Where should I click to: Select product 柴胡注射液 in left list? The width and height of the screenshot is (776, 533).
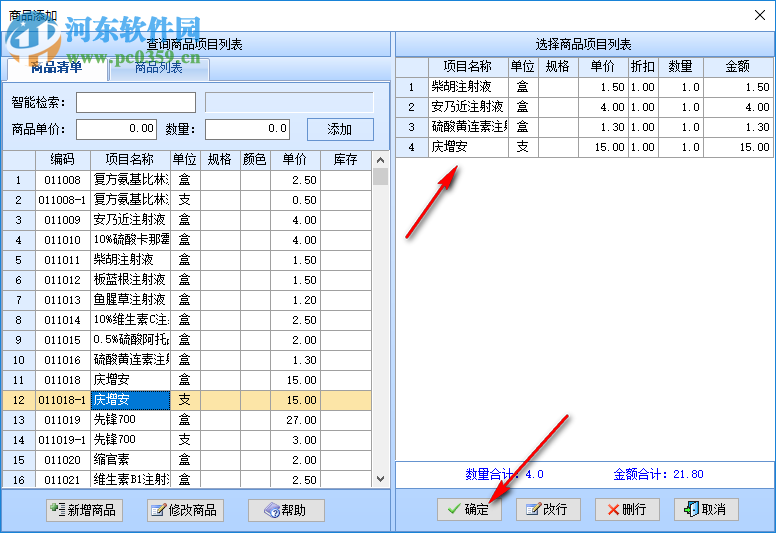[187, 260]
